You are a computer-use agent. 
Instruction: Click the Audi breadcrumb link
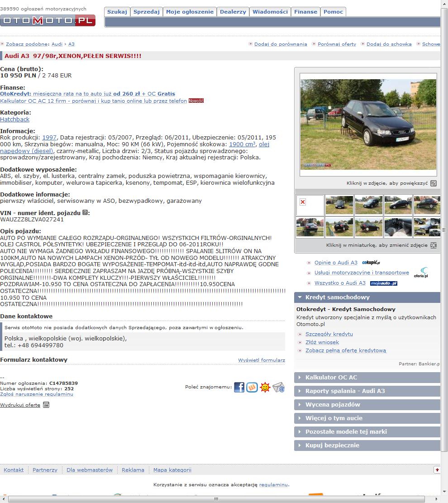(57, 44)
